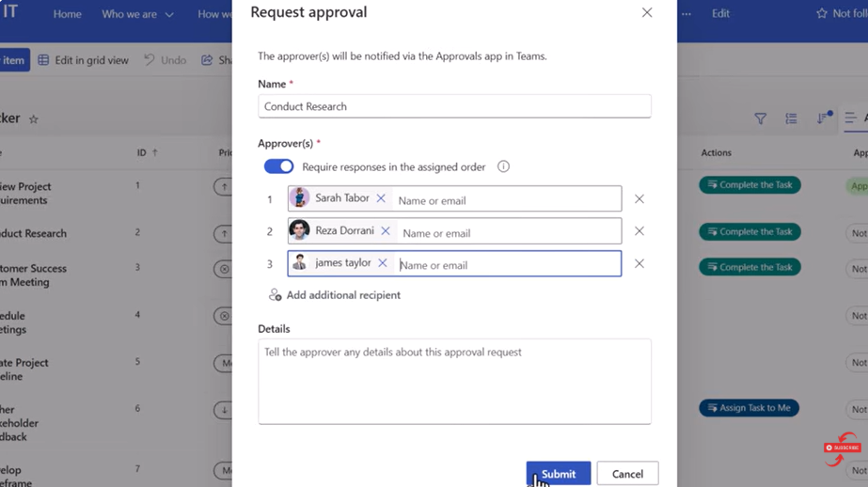Toggle Require responses in assigned order switch
Viewport: 868px width, 487px height.
[278, 166]
